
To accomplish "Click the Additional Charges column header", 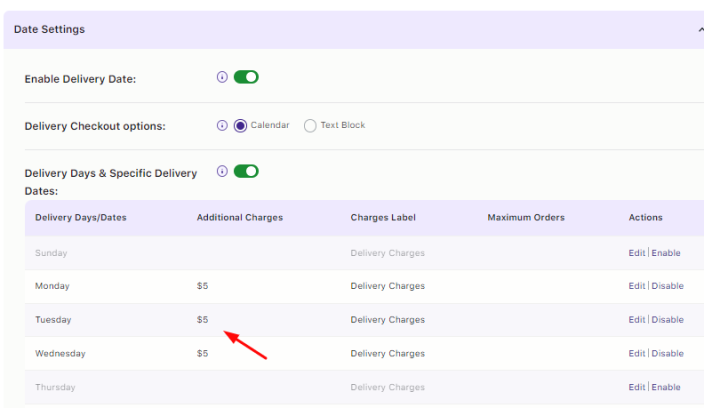I will [x=240, y=218].
